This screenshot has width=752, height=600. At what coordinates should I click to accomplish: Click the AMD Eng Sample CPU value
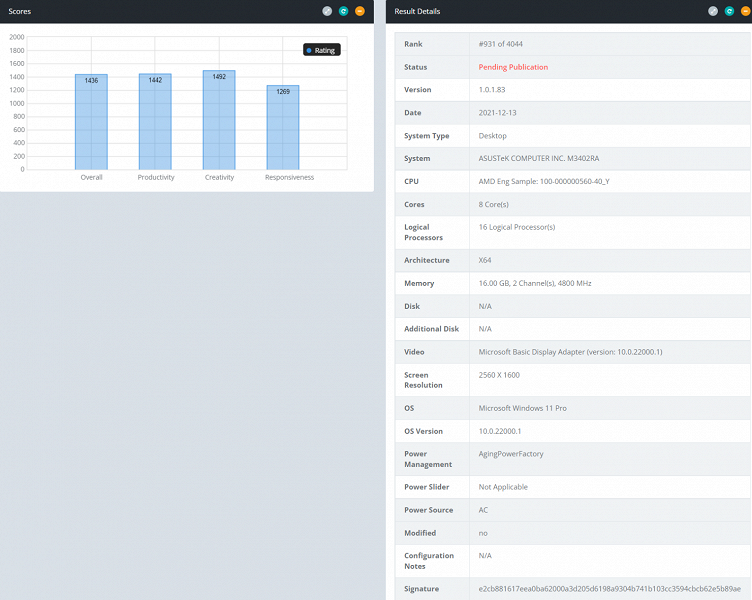click(x=545, y=181)
